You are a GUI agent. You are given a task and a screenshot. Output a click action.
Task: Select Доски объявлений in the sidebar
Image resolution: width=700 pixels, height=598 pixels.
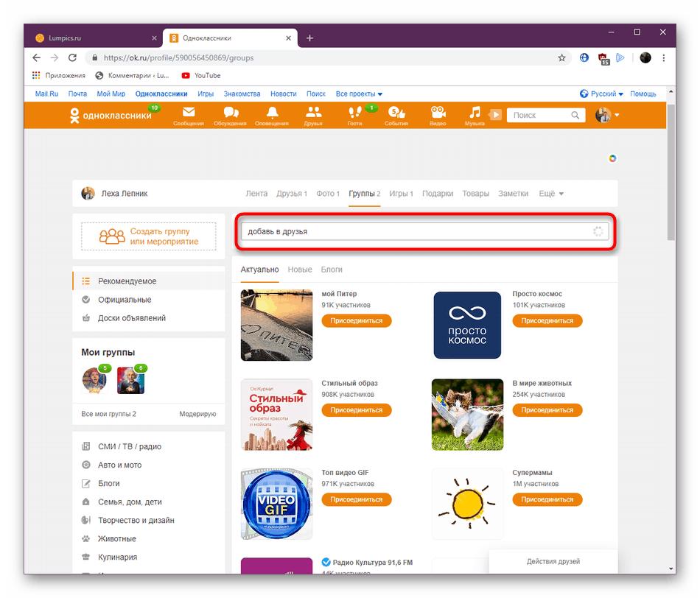click(x=149, y=317)
